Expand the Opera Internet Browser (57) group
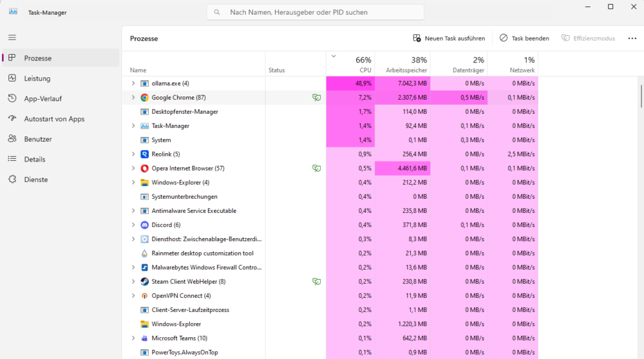The height and width of the screenshot is (359, 644). (133, 168)
